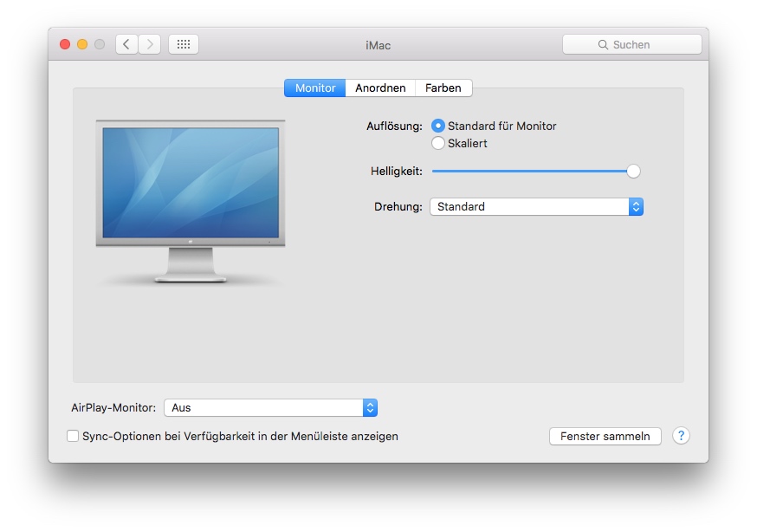Click the Helligkeit brightness slider knob
The image size is (757, 532).
[633, 171]
